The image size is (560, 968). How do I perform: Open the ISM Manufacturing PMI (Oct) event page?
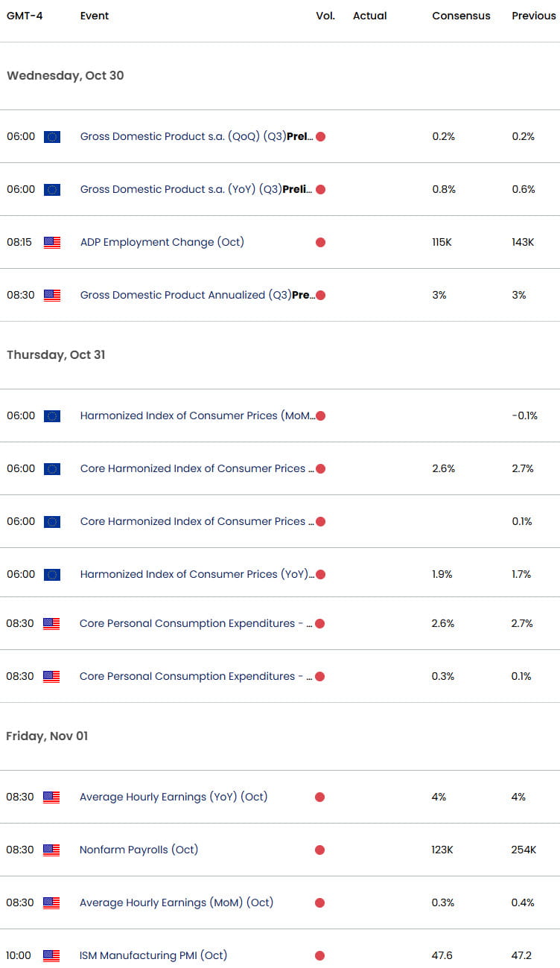[x=153, y=955]
